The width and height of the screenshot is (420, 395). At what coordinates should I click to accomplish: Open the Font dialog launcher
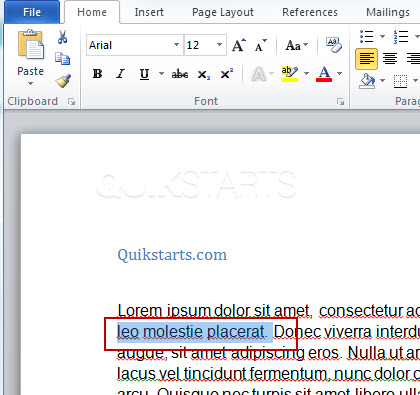pos(340,102)
